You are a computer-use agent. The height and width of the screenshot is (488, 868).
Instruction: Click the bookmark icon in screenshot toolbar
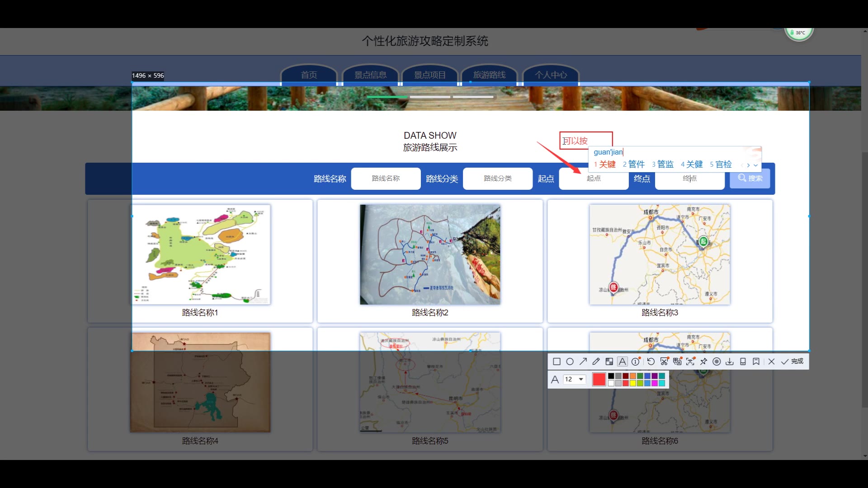(x=756, y=361)
